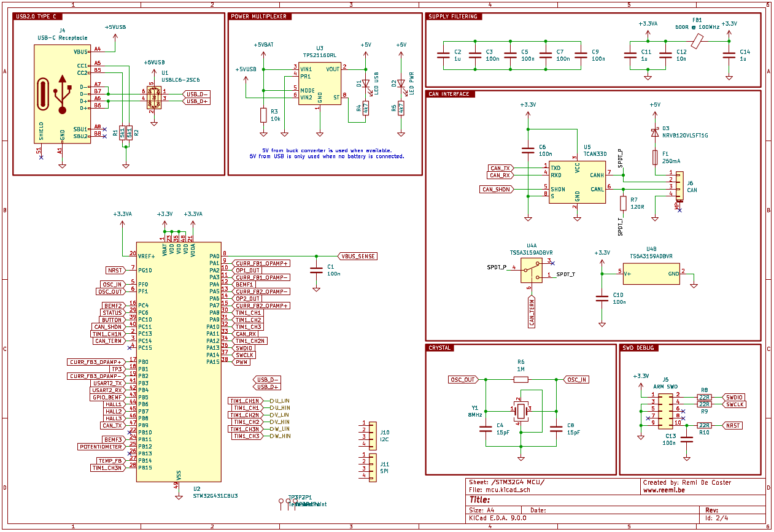Select the blue buck converter note text
This screenshot has width=774, height=532.
click(x=327, y=153)
